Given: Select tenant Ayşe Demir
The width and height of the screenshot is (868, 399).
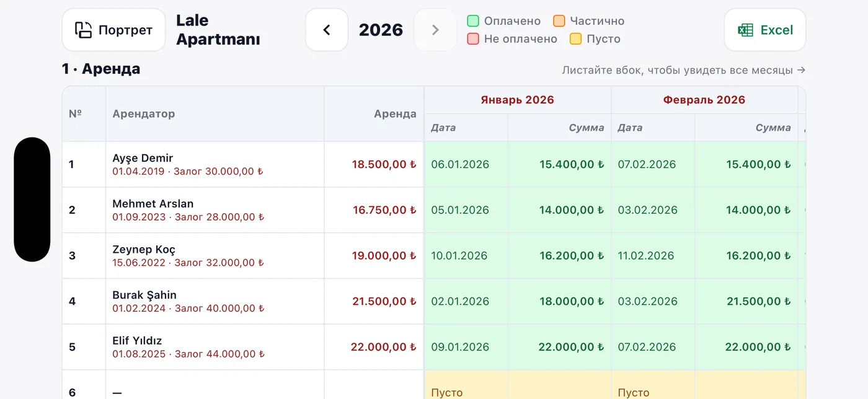Looking at the screenshot, I should pyautogui.click(x=143, y=158).
